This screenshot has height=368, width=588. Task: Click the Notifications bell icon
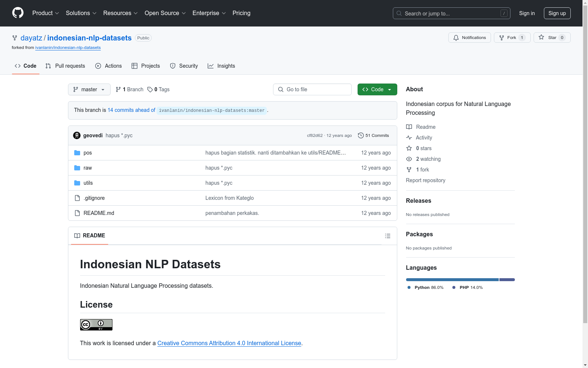click(456, 38)
